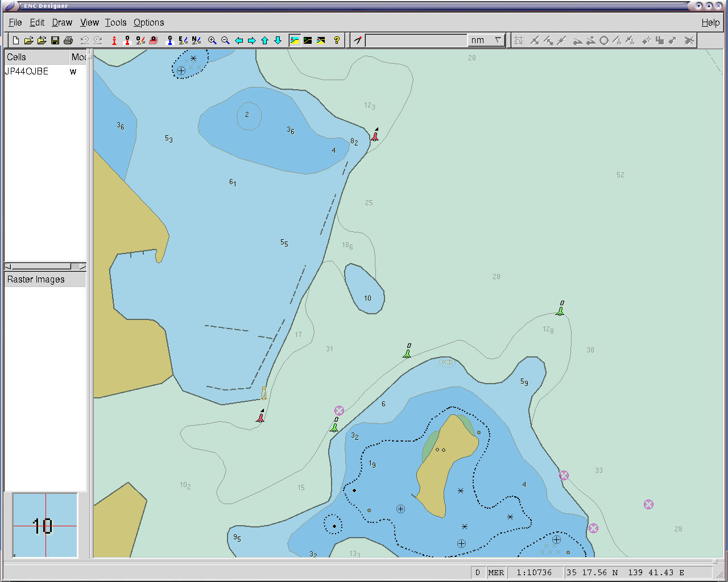Click the new document icon
This screenshot has height=582, width=728.
(16, 40)
